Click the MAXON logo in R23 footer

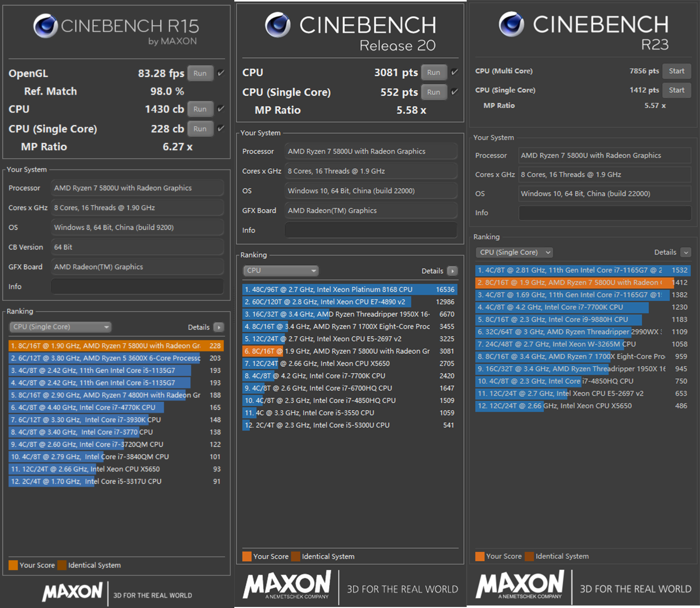pyautogui.click(x=520, y=585)
